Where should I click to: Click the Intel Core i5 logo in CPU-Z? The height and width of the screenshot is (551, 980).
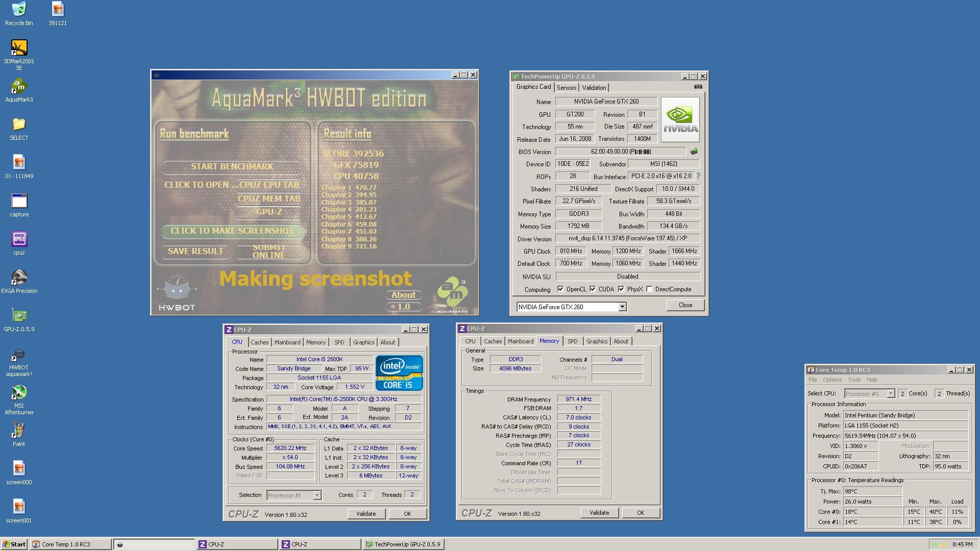pos(399,373)
